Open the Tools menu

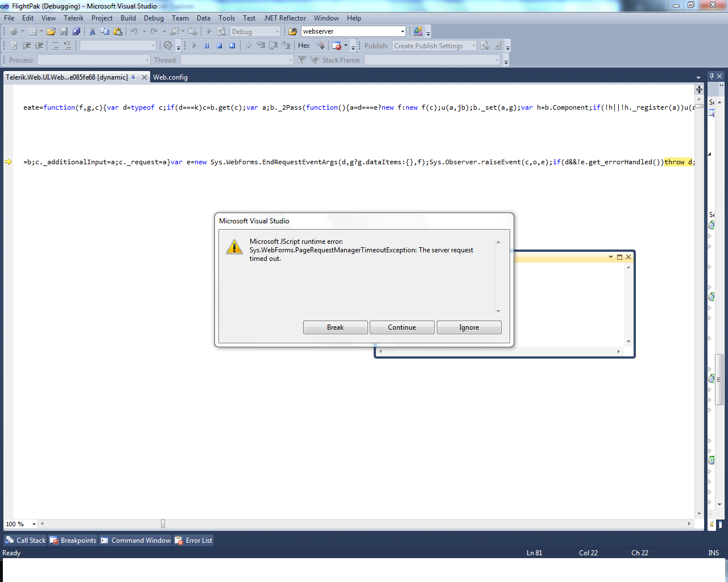click(x=226, y=18)
